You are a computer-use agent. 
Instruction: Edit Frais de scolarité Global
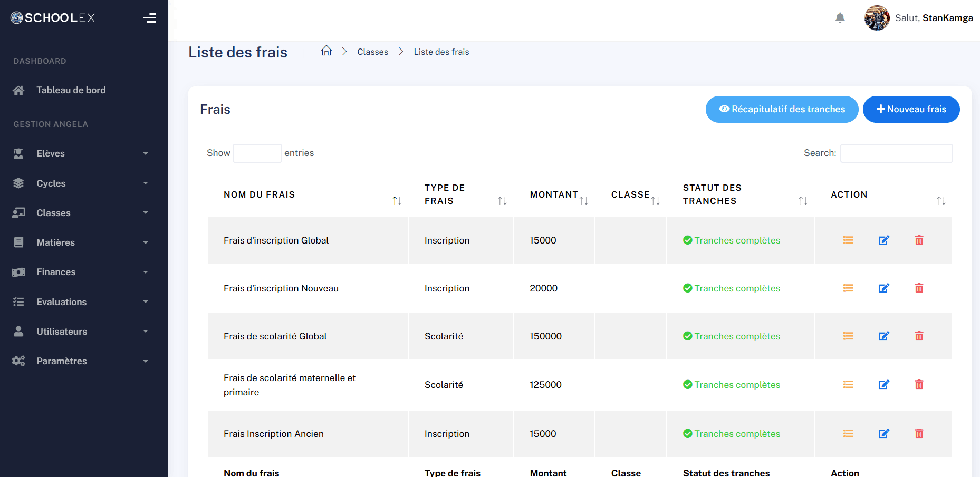click(884, 336)
